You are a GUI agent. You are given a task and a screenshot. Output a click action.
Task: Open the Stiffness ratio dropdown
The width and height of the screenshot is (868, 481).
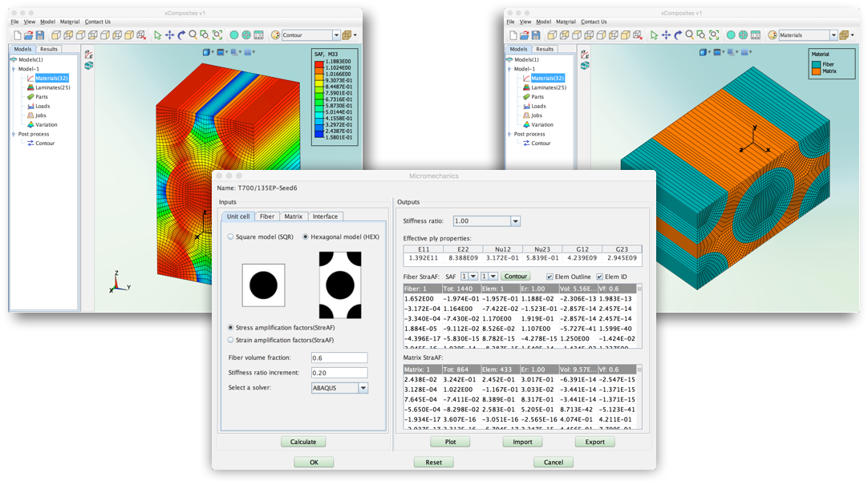pos(515,221)
